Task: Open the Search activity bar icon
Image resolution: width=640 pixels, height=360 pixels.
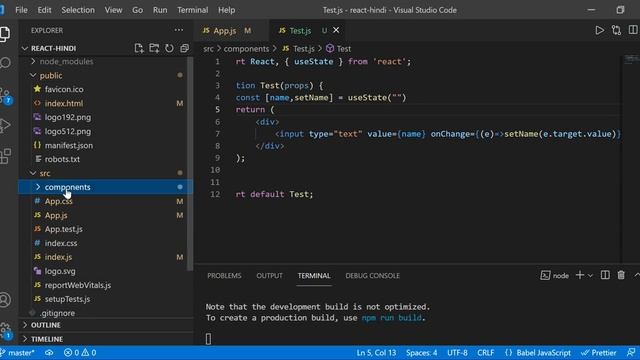Action: [x=5, y=63]
